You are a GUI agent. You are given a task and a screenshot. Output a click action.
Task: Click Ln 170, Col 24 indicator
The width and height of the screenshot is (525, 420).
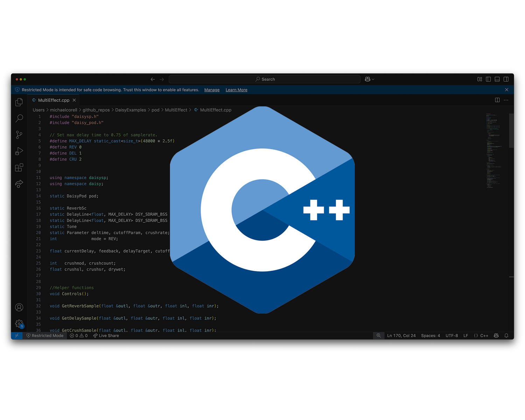pos(401,336)
